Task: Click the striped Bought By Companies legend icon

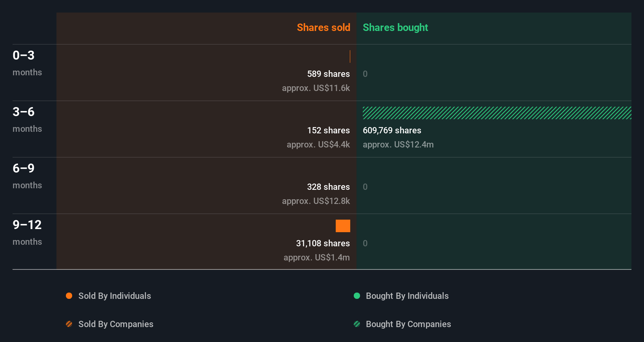Action: (x=357, y=324)
